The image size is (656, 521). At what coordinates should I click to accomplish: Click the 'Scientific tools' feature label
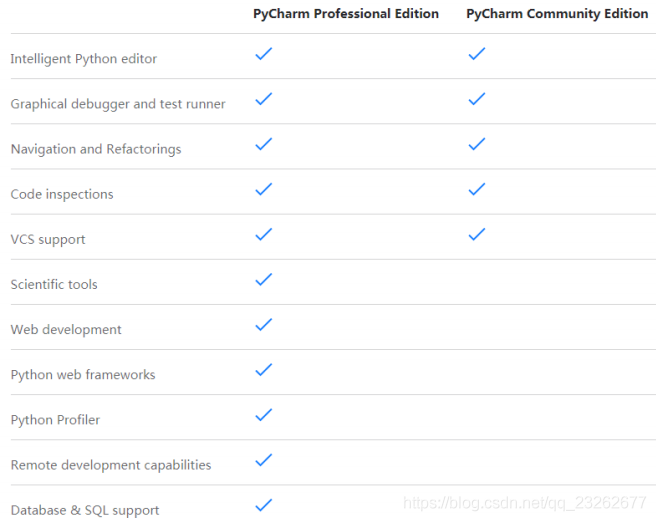(x=54, y=285)
